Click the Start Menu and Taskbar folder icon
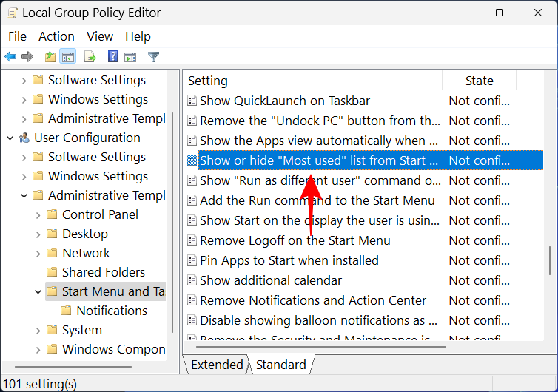Image resolution: width=558 pixels, height=392 pixels. pyautogui.click(x=52, y=291)
